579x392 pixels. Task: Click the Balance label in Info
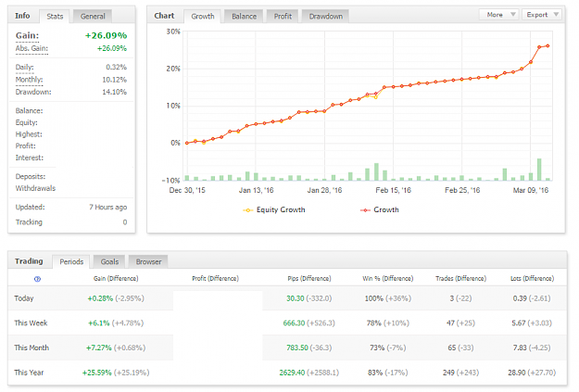pos(29,111)
